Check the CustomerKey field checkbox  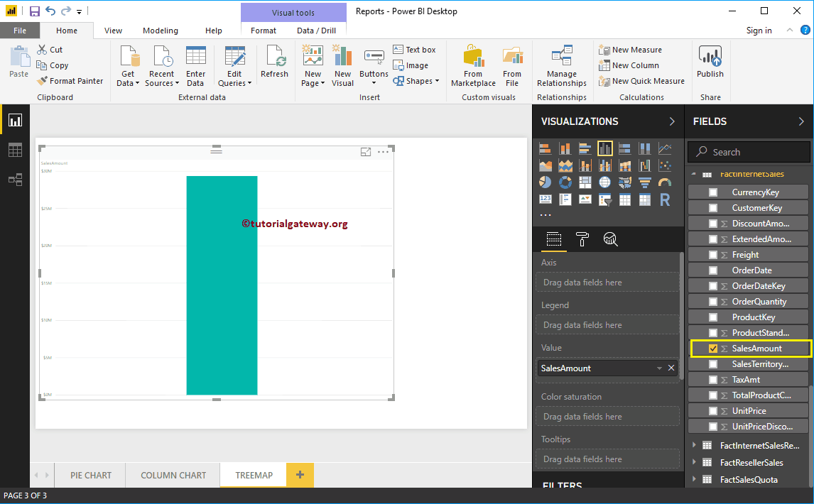click(x=713, y=208)
